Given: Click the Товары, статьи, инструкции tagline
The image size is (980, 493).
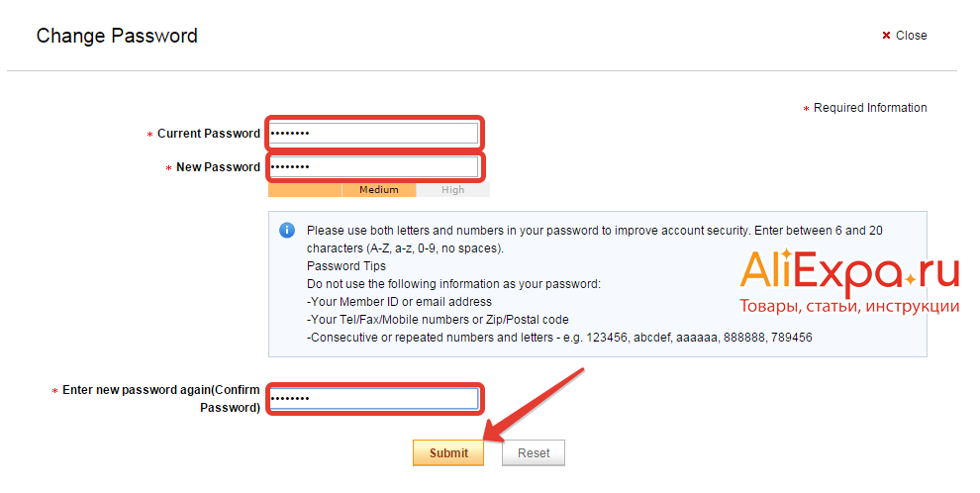Looking at the screenshot, I should tap(849, 307).
